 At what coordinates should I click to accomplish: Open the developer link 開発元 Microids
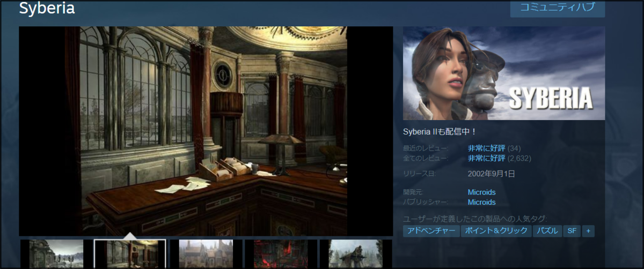pyautogui.click(x=481, y=192)
